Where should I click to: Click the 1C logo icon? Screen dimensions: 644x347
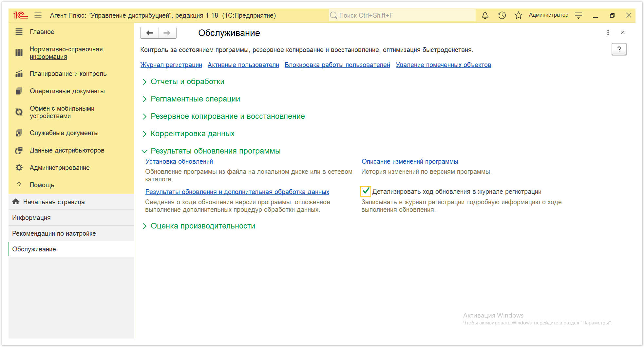pyautogui.click(x=20, y=15)
